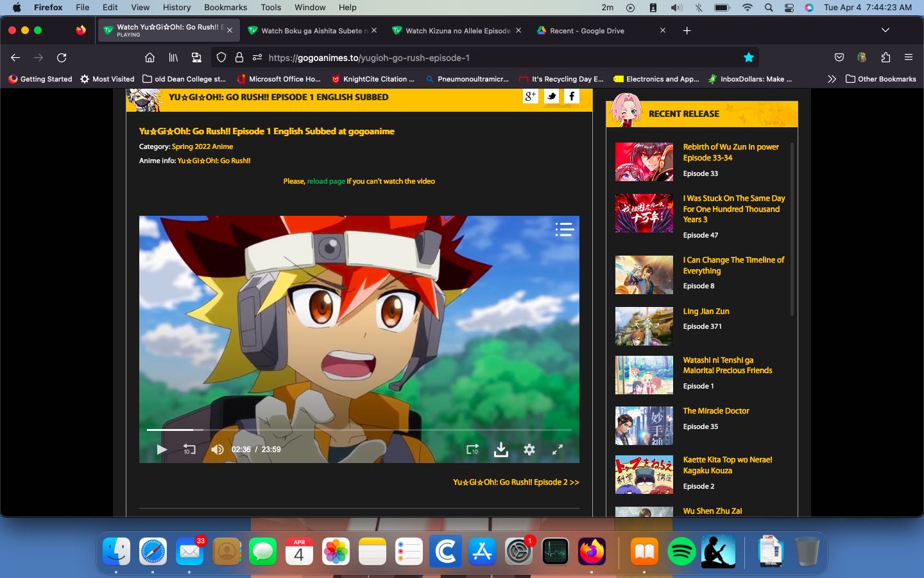Seek along the video progress bar
This screenshot has height=578, width=924.
click(x=359, y=430)
